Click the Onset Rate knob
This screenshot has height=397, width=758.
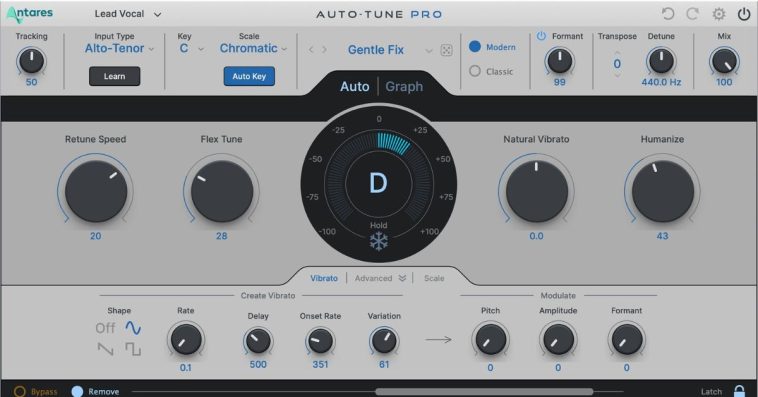tap(321, 341)
